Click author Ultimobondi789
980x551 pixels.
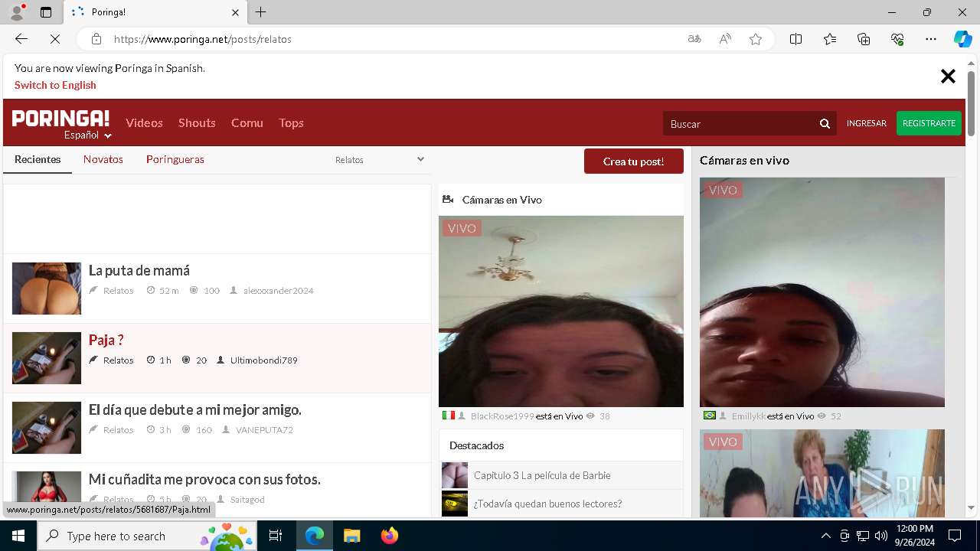[x=264, y=360]
